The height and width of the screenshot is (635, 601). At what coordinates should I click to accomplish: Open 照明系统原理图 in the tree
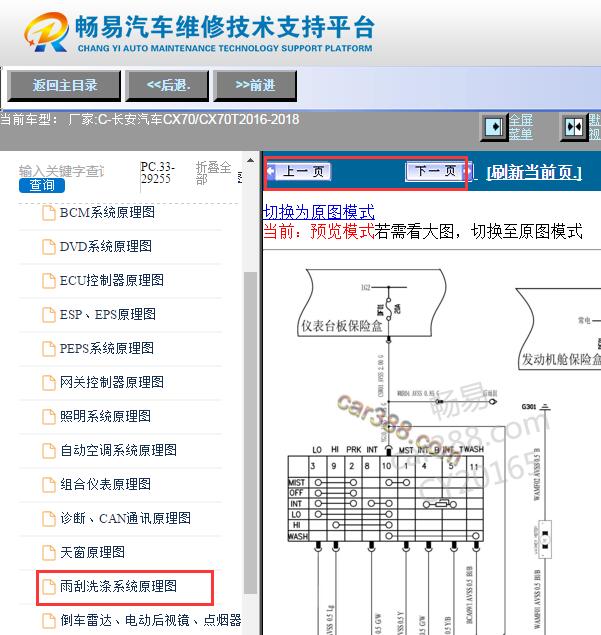point(105,416)
